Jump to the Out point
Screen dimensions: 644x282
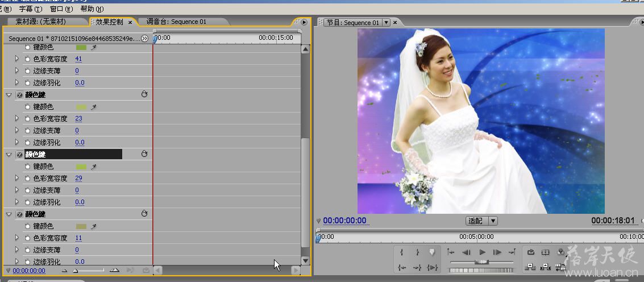[x=417, y=268]
